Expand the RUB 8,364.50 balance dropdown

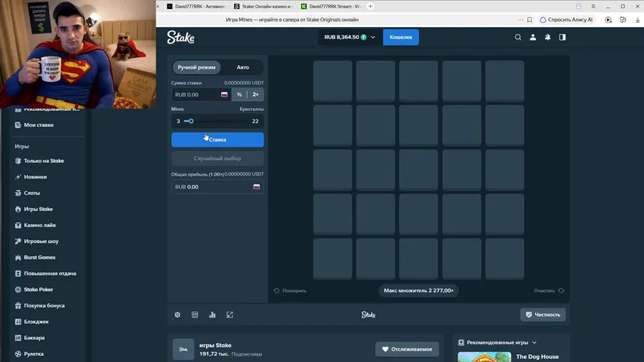[350, 38]
